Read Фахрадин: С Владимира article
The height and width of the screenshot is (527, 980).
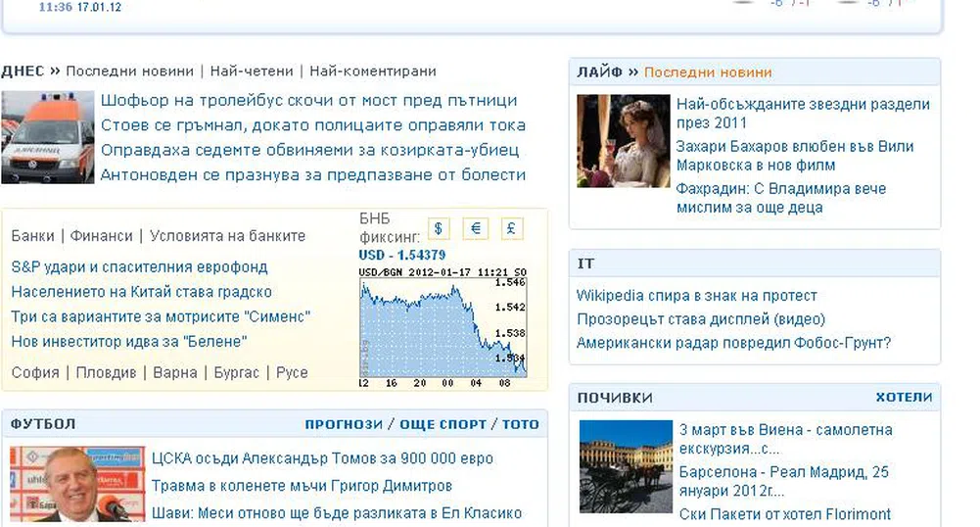[781, 198]
